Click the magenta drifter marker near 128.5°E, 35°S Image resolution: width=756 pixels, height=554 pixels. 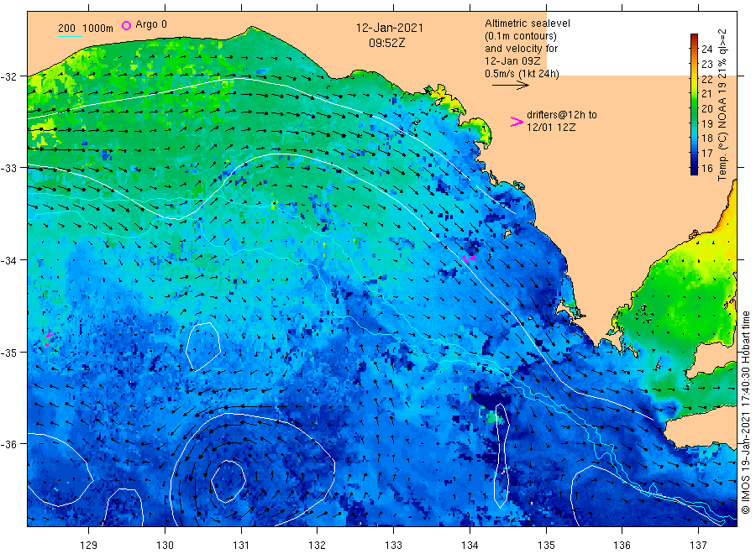click(48, 337)
